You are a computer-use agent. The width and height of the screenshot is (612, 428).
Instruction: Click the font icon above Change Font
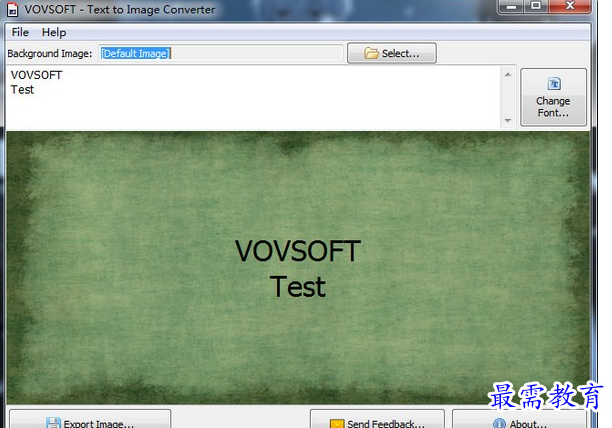click(554, 84)
